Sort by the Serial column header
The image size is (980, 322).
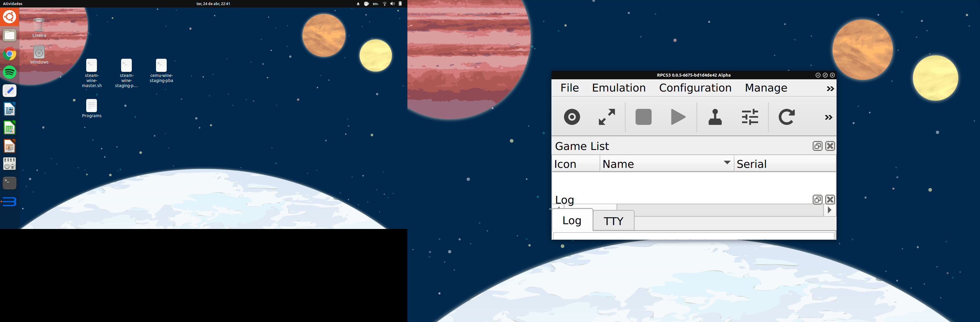point(784,164)
